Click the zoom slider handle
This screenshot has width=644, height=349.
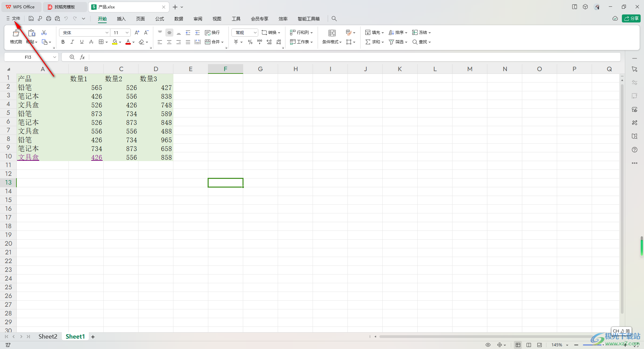click(603, 345)
